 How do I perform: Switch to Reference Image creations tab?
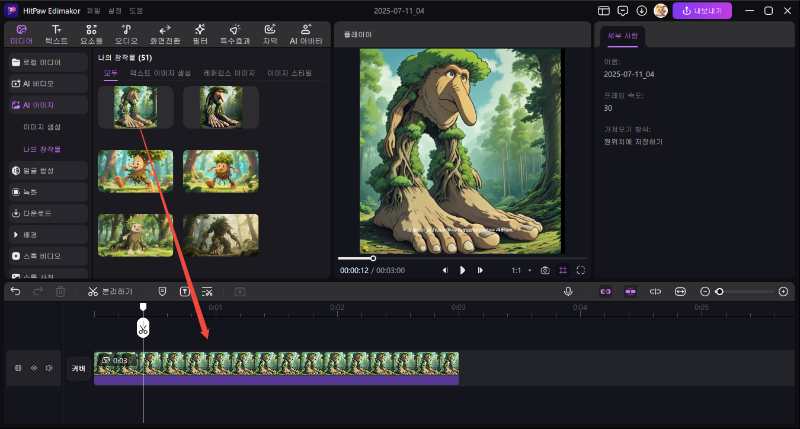(229, 73)
